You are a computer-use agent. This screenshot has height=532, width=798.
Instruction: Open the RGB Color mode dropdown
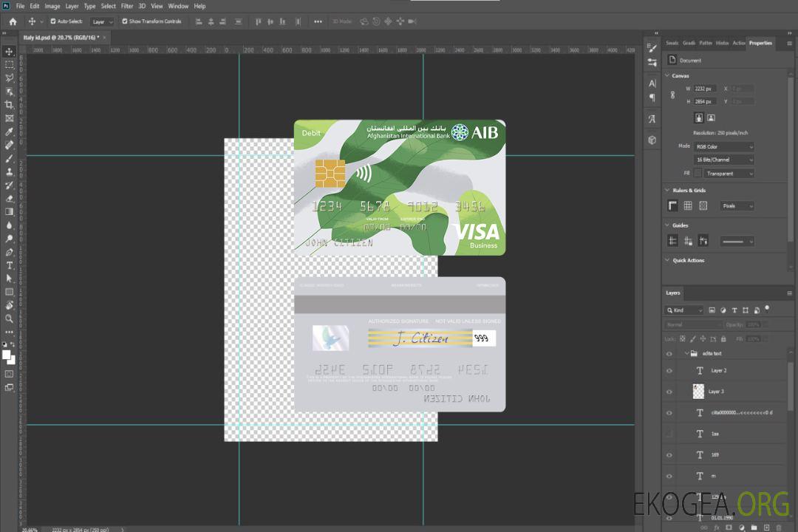coord(724,146)
